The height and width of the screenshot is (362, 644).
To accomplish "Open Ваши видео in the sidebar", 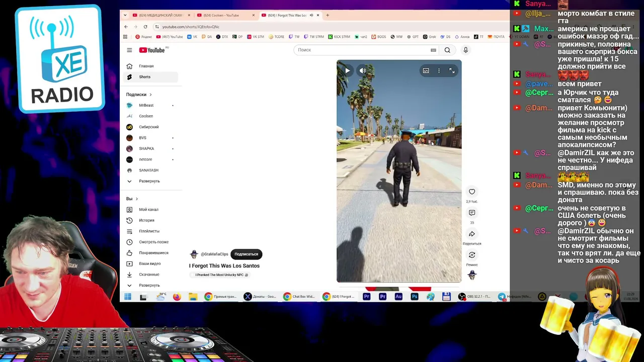I will coord(151,263).
